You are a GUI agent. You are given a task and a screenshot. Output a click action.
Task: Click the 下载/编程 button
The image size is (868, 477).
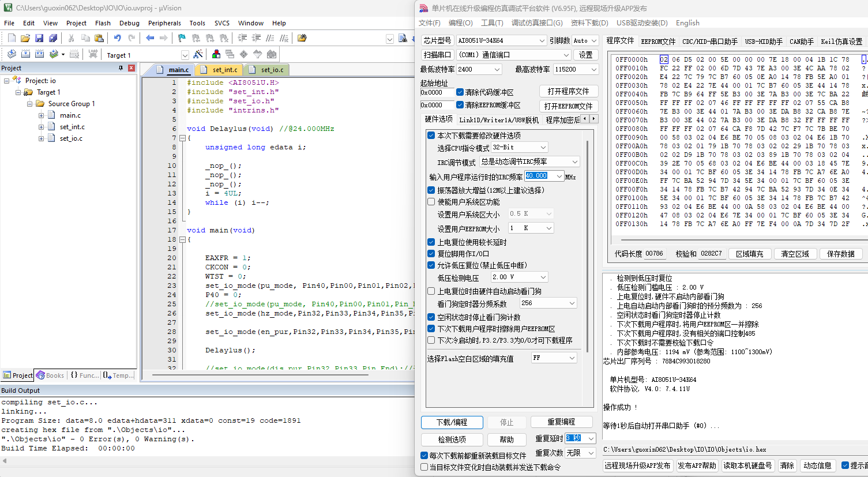(452, 422)
